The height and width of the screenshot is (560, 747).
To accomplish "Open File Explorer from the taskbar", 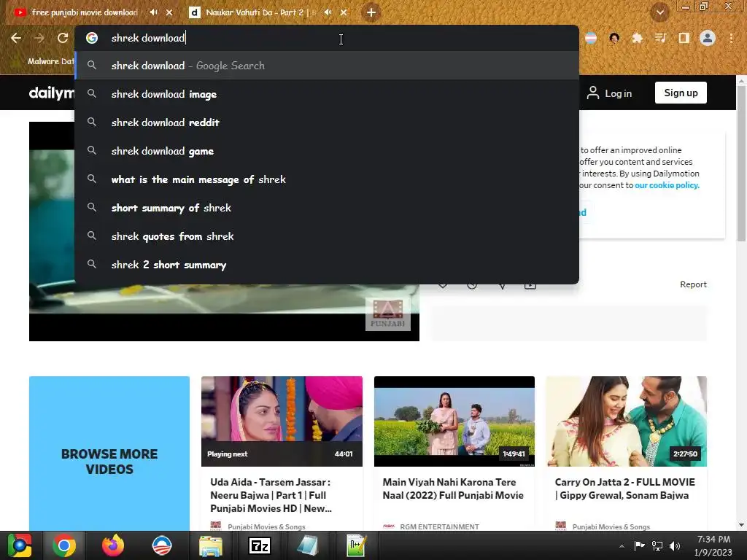I will 211,546.
